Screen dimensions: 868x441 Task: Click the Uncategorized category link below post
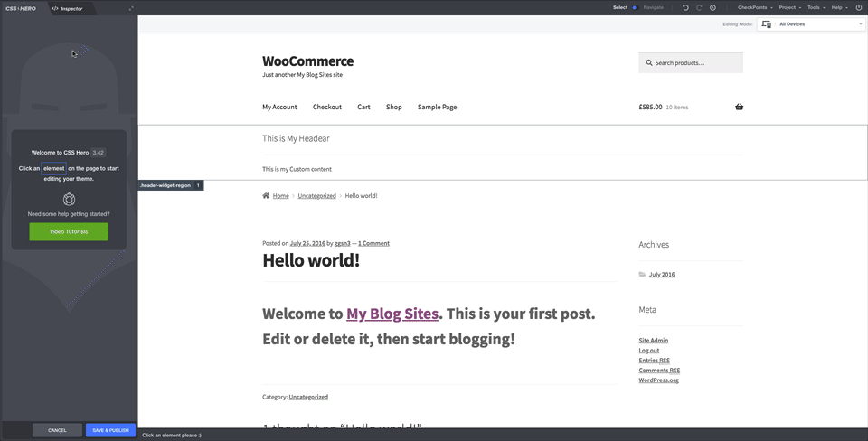coord(308,397)
